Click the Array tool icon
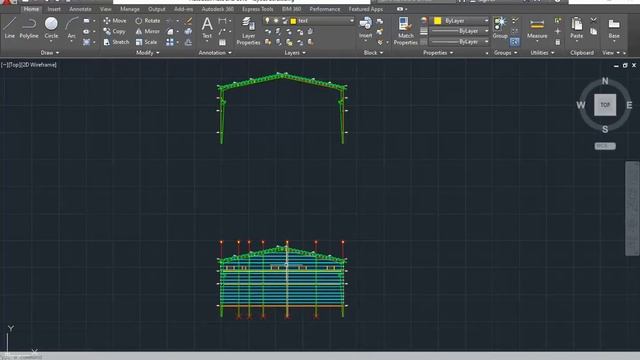640x360 pixels. tap(170, 42)
